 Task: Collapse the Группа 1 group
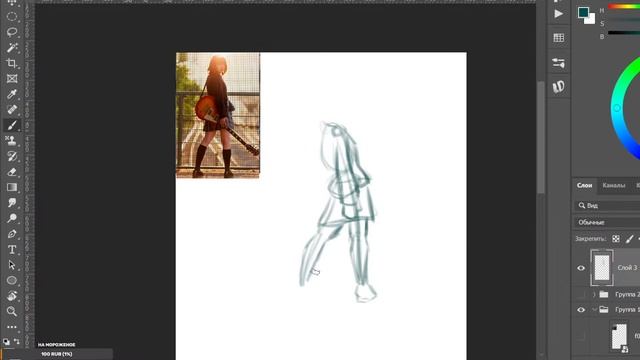[594, 310]
